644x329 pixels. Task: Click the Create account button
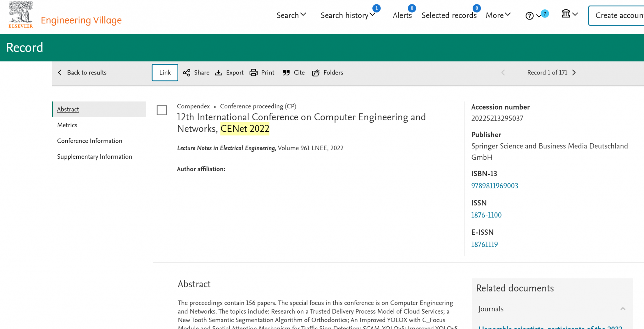pyautogui.click(x=616, y=15)
